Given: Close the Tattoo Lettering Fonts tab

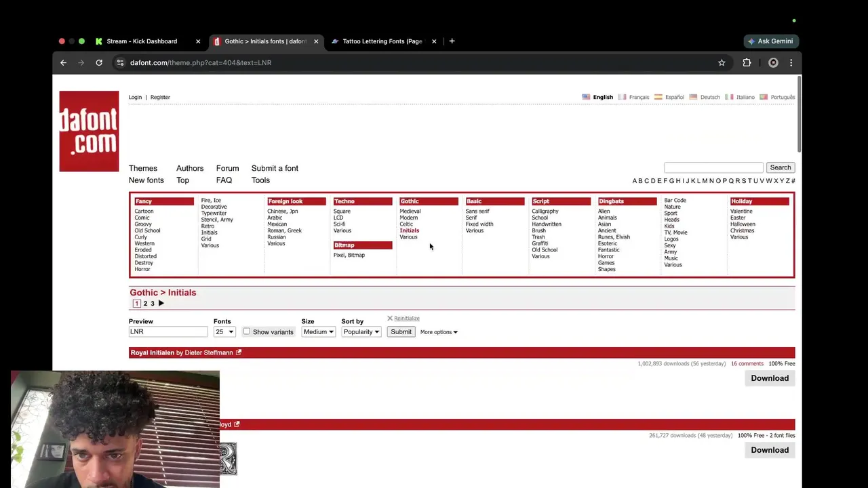Looking at the screenshot, I should (434, 41).
